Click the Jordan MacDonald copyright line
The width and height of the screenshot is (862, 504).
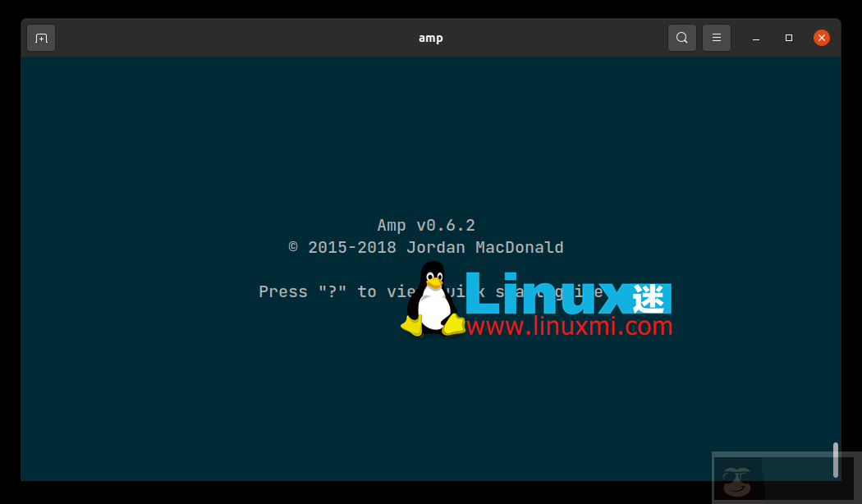(427, 247)
